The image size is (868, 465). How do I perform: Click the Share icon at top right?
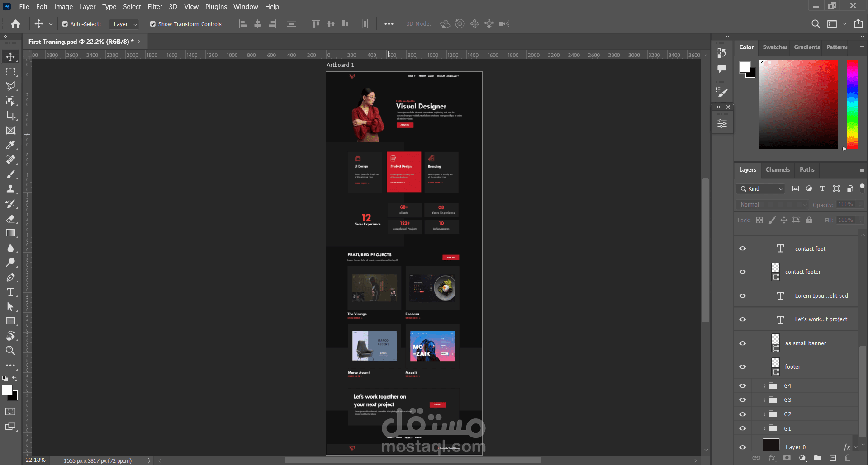[858, 23]
